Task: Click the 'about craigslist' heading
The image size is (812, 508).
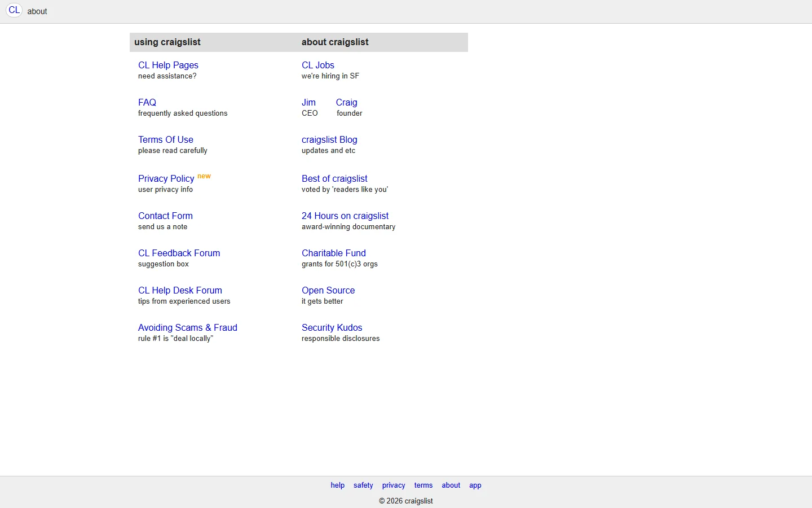Action: click(335, 42)
